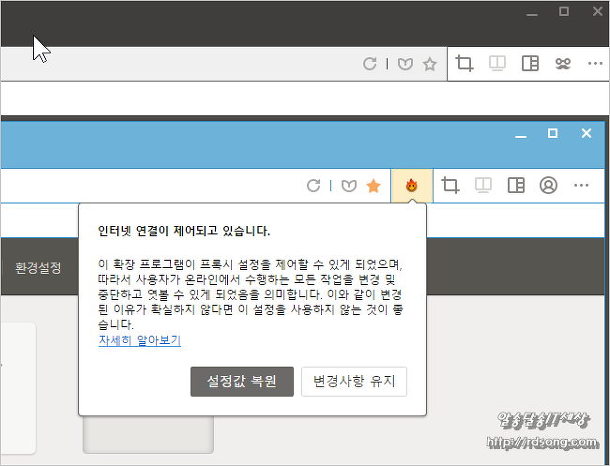
Task: Click the orange bookmark star
Action: coord(373,186)
